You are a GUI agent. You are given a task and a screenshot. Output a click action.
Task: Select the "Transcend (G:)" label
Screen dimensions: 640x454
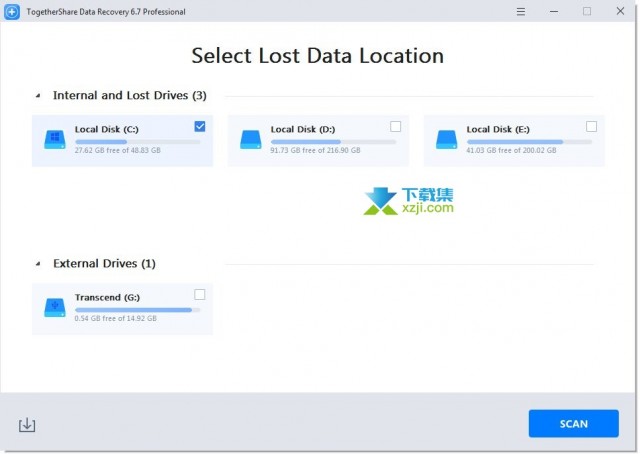tap(107, 297)
